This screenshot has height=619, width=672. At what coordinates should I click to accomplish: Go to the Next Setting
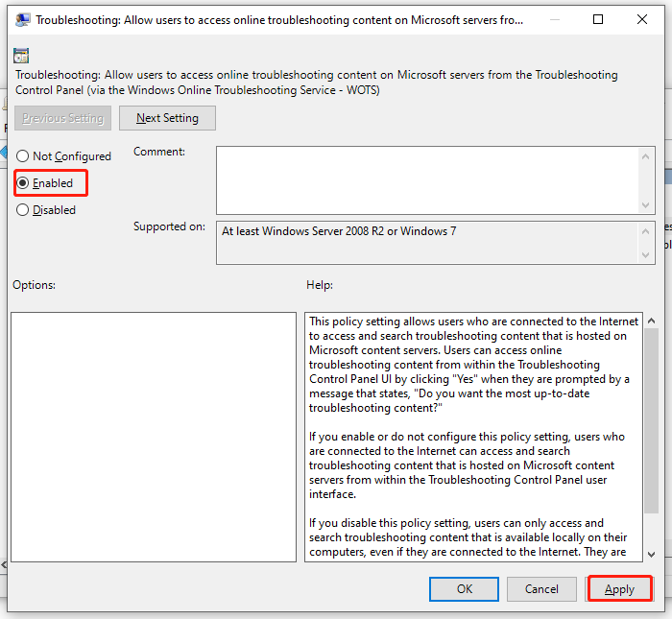click(168, 118)
